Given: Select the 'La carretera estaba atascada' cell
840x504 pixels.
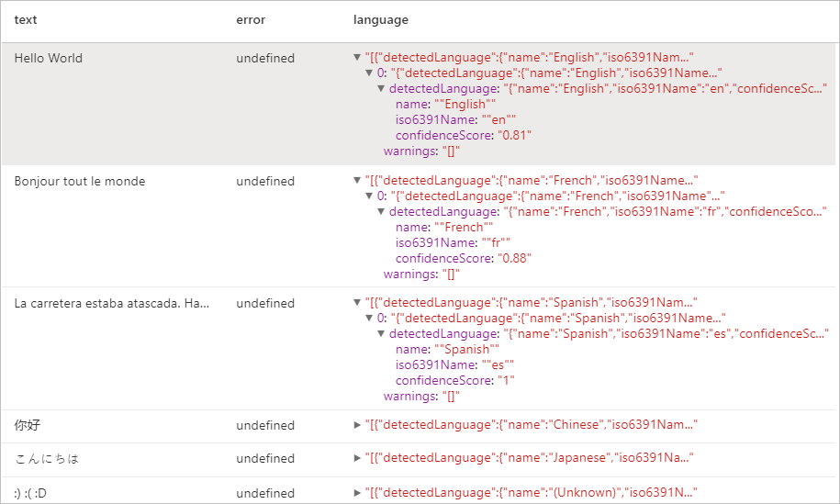Looking at the screenshot, I should (x=111, y=303).
